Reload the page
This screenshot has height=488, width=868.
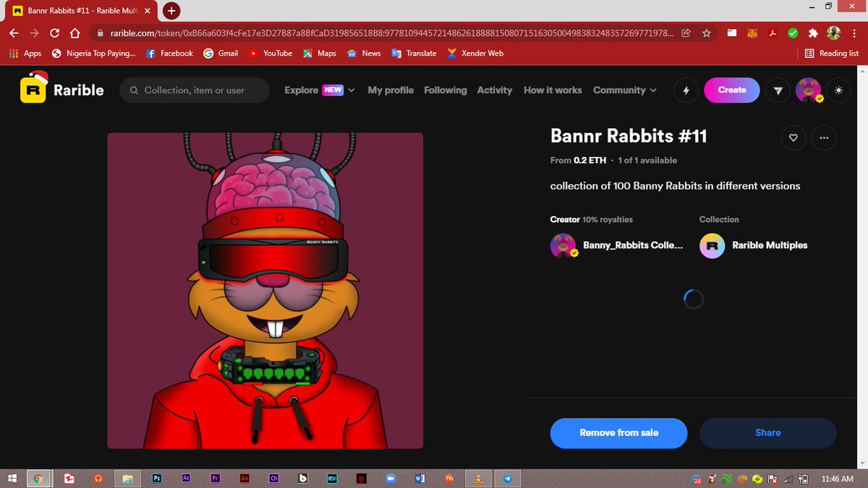point(54,33)
